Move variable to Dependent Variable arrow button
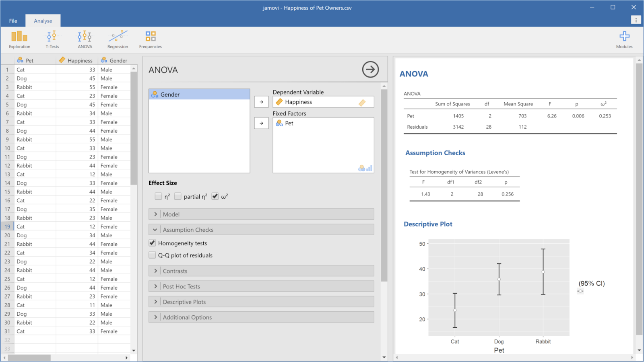 pos(261,102)
